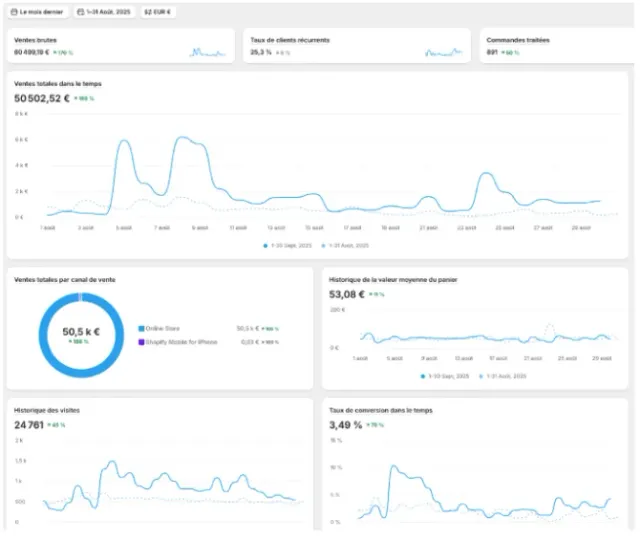Select the Shopify Mobile for iPhone row label
Viewport: 640px width, 540px height.
click(182, 342)
